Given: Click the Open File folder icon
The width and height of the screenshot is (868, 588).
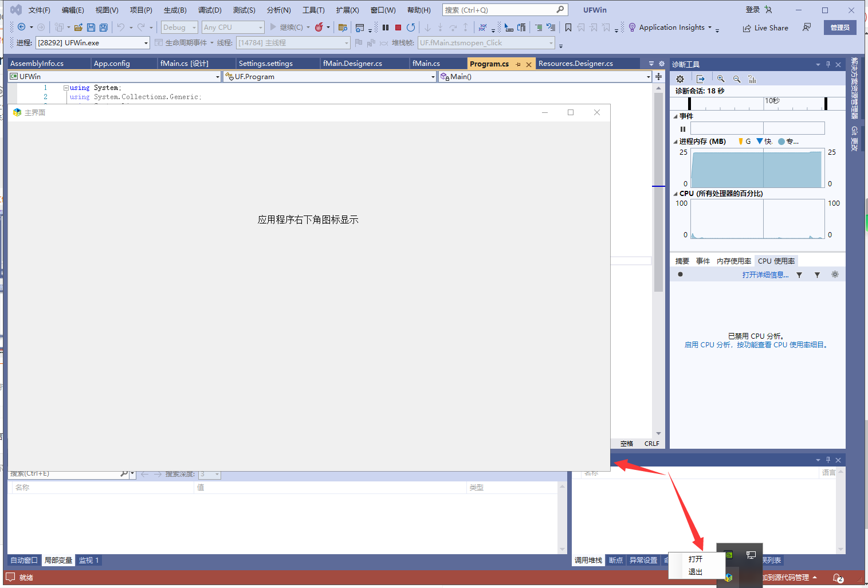Looking at the screenshot, I should pos(78,27).
